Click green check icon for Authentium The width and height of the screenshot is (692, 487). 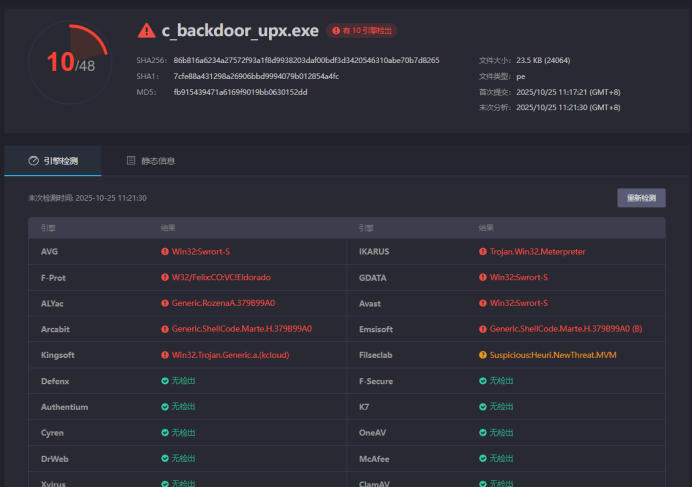pyautogui.click(x=165, y=407)
